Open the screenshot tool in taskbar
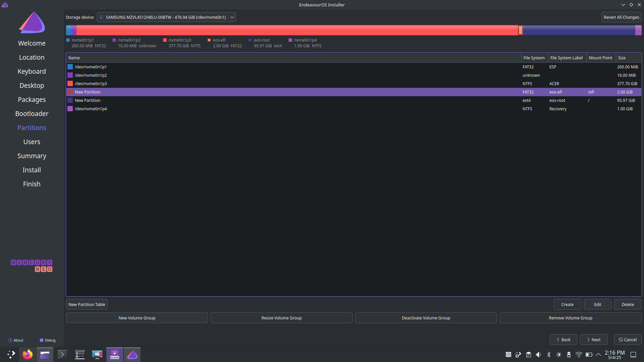Viewport: 644px width, 362px height. coord(97,354)
